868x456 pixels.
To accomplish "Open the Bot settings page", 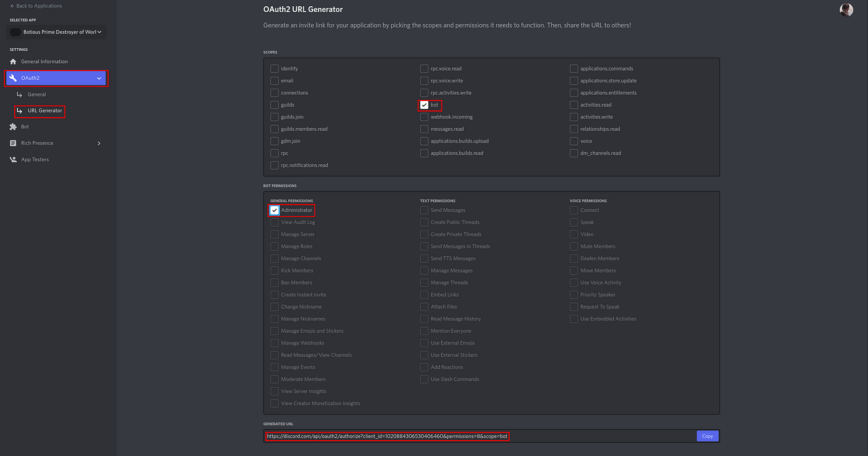I will click(x=25, y=126).
